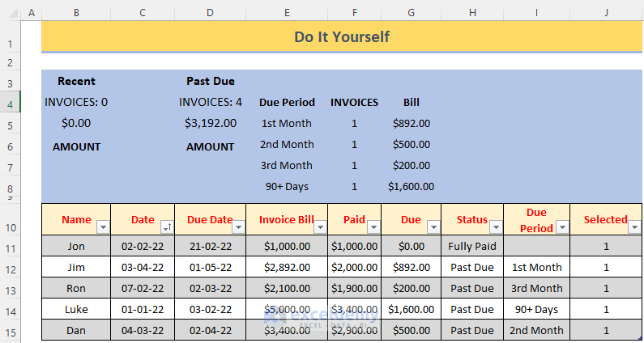Click the 'Fully Paid' status cell
The width and height of the screenshot is (644, 343).
point(472,247)
